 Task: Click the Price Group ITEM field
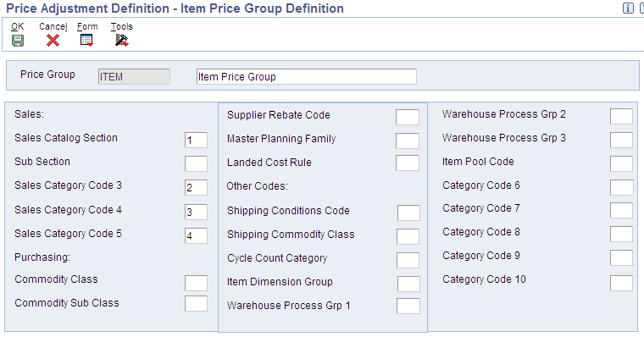tap(134, 77)
